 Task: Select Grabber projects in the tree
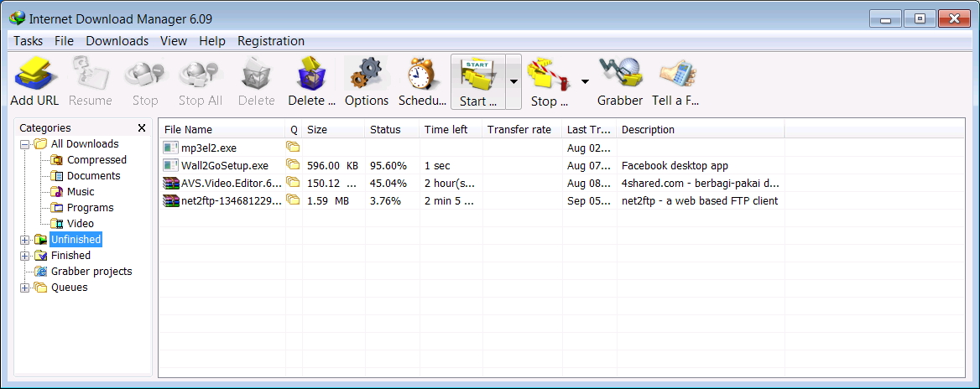click(92, 272)
